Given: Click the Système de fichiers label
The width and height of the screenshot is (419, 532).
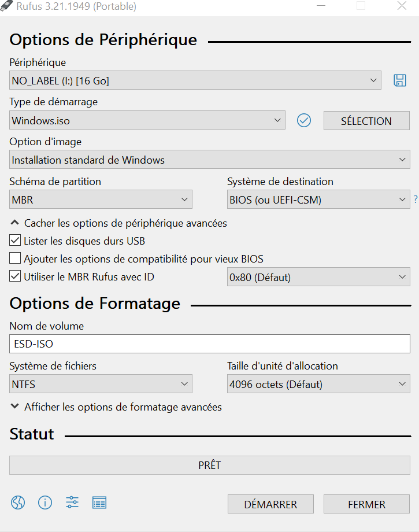Looking at the screenshot, I should click(53, 366).
